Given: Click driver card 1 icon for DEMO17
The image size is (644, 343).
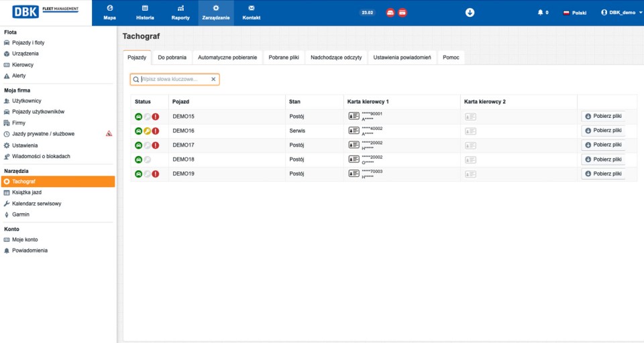Looking at the screenshot, I should [x=354, y=145].
